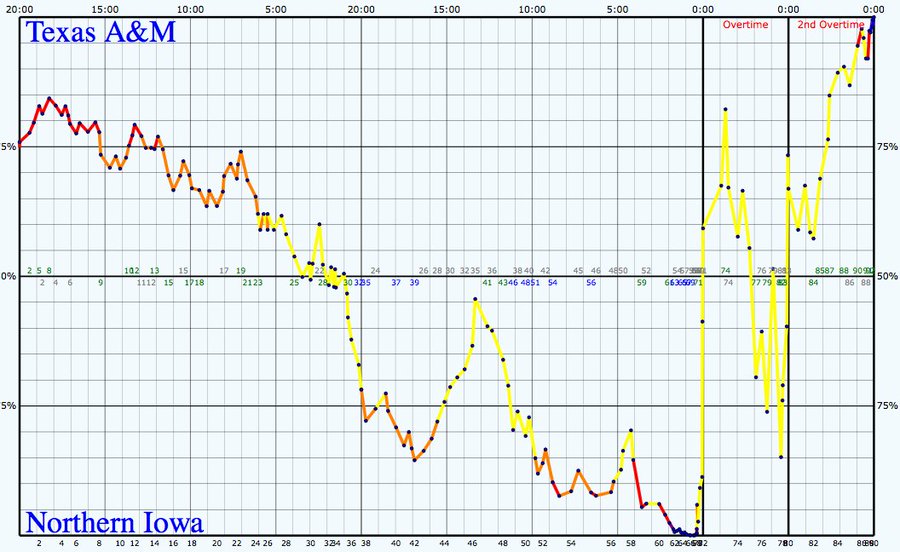The width and height of the screenshot is (900, 552).
Task: Click the 44 label on the bottom axis
Action: (445, 543)
